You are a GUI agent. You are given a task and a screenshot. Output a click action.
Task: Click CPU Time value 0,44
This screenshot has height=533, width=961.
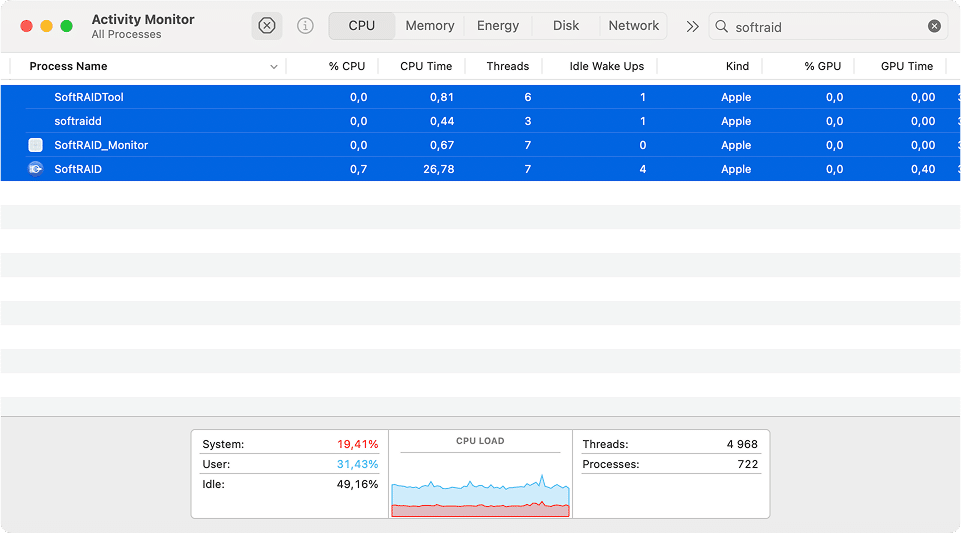coord(442,121)
